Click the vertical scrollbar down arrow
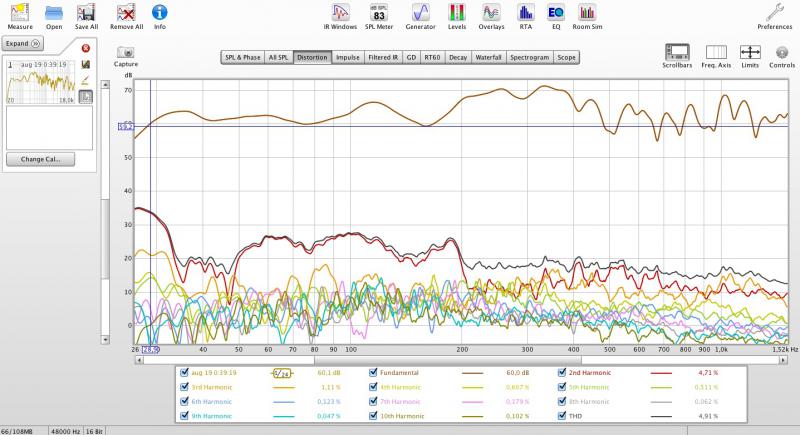The height and width of the screenshot is (435, 800). click(105, 339)
